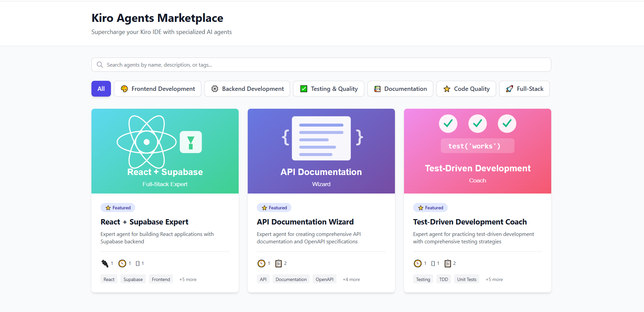Open the React + Supabase Expert title

pyautogui.click(x=145, y=222)
